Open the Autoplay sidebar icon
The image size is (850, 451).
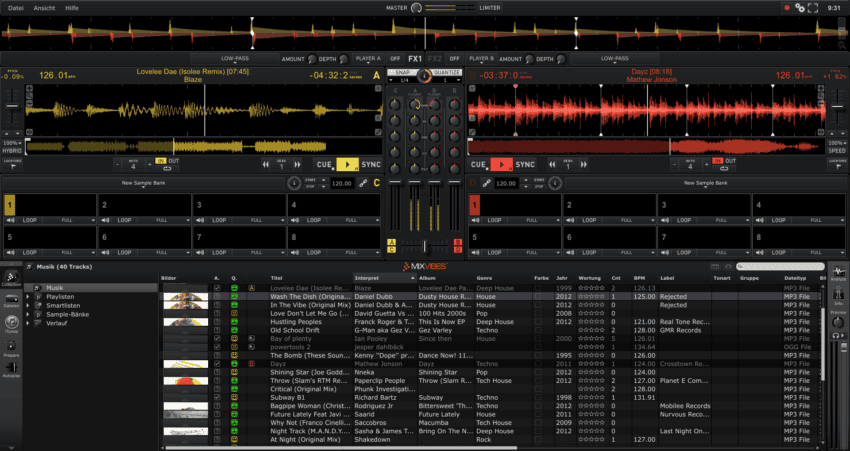11,371
